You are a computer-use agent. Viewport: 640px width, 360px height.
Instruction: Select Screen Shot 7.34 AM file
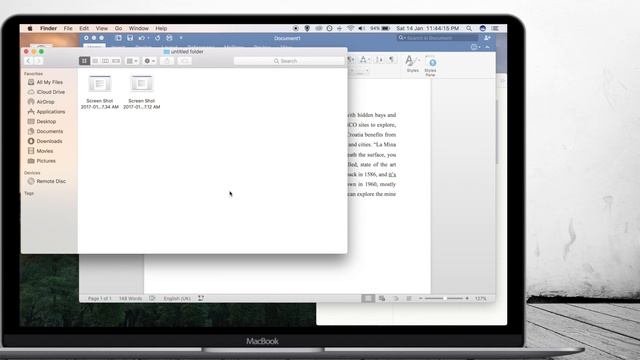pos(100,92)
